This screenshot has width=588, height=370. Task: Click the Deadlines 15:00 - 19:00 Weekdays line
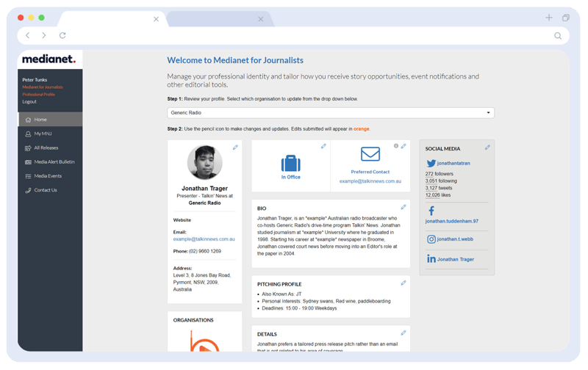coord(299,308)
